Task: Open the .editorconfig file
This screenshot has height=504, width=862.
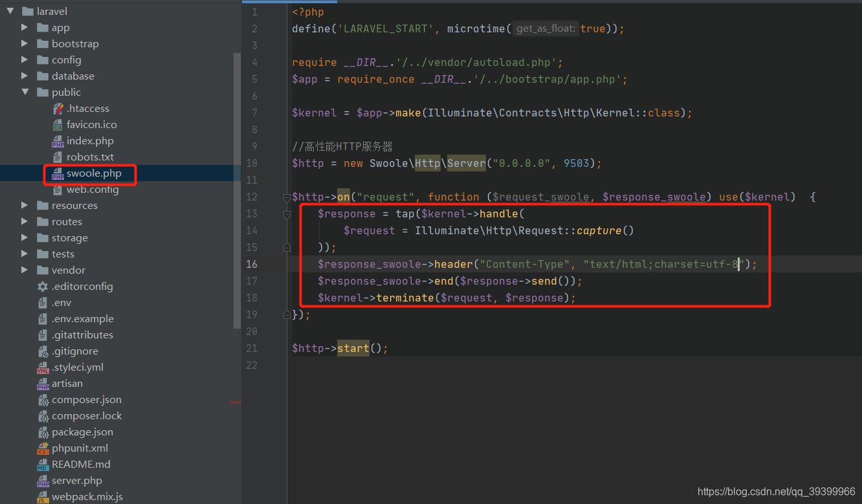Action: pyautogui.click(x=82, y=286)
